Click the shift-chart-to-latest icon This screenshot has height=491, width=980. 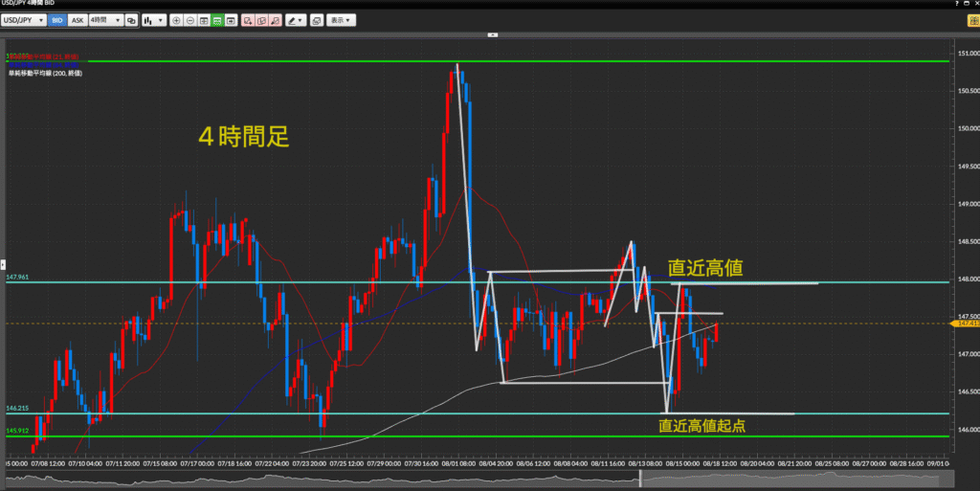(x=232, y=21)
